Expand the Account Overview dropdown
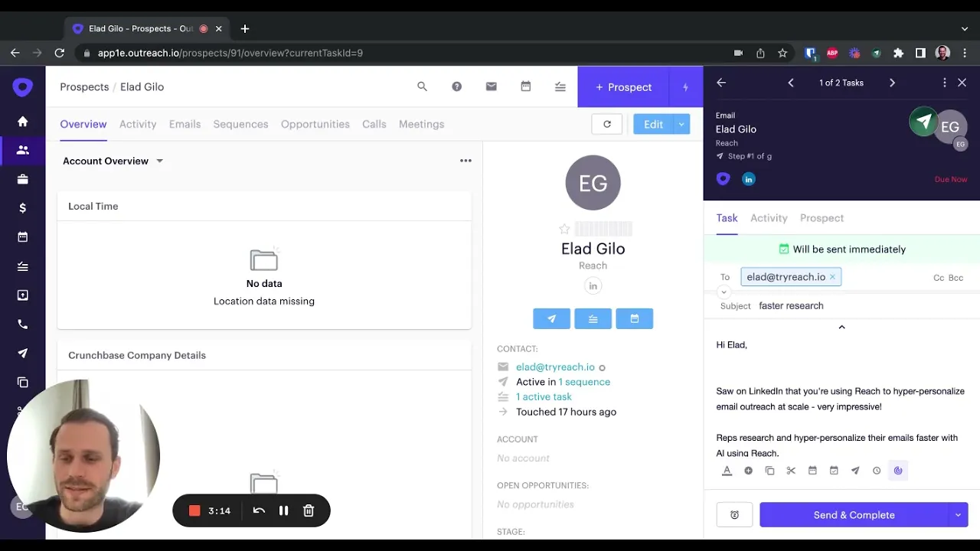This screenshot has width=980, height=551. 159,161
